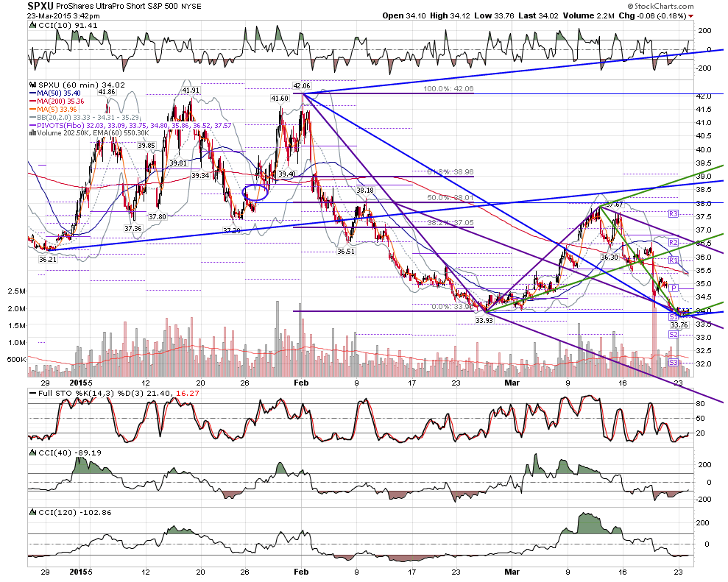Click the R3 pivot level tag

tap(674, 214)
